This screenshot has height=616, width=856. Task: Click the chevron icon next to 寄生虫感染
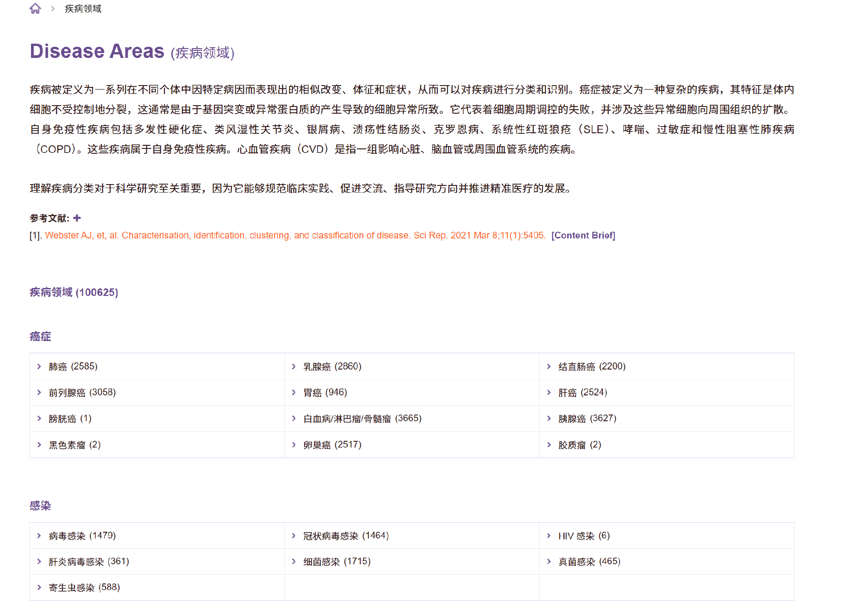[39, 587]
